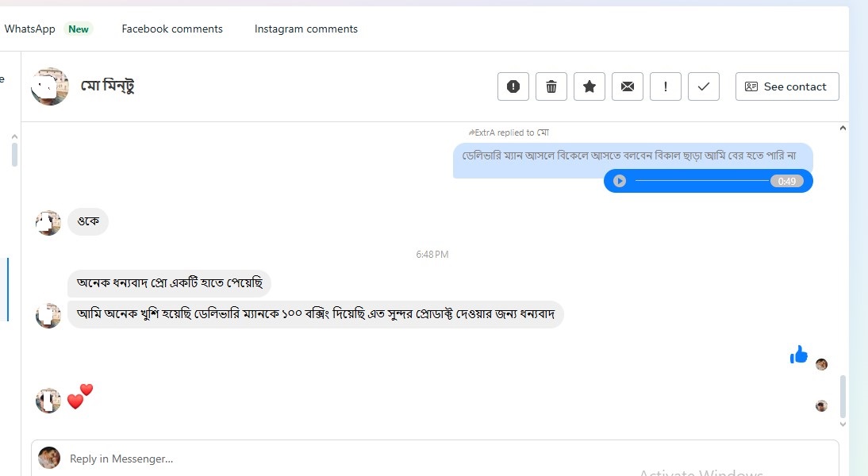This screenshot has width=868, height=476.
Task: Open the See contact panel
Action: (787, 86)
